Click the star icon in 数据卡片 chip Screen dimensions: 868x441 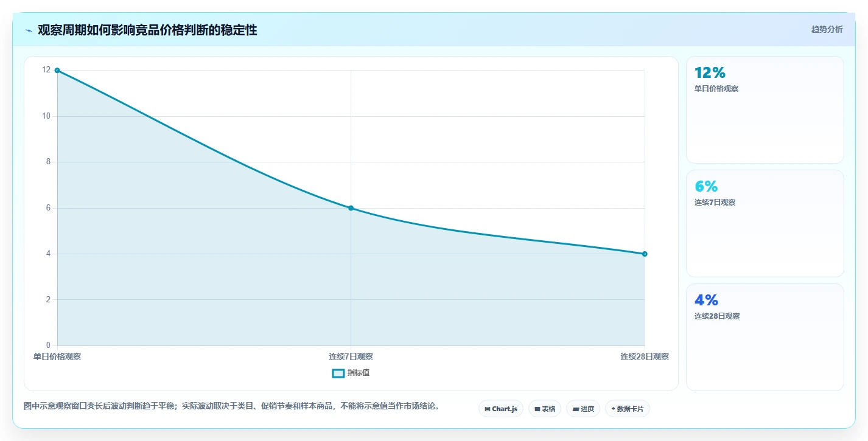point(614,409)
